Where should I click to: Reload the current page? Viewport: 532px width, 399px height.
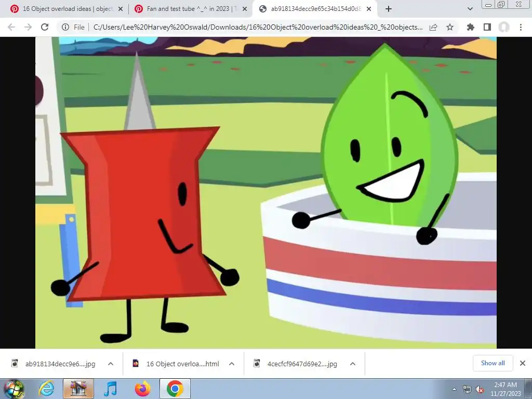(x=45, y=27)
